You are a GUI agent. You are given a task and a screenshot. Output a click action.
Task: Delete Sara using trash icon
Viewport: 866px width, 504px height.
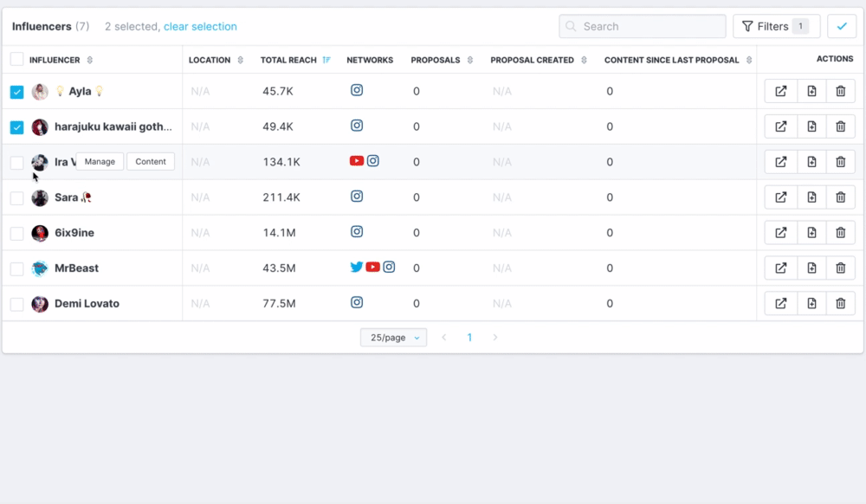[x=841, y=197]
